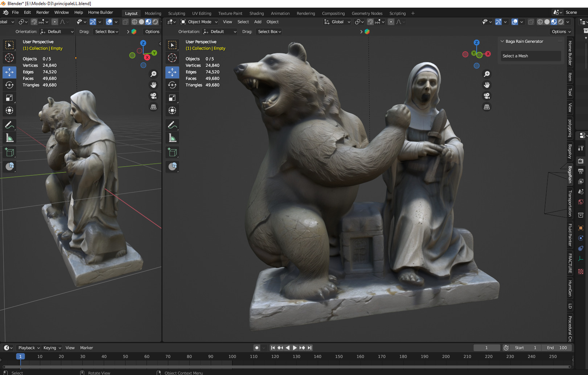Switch perspective/orthographic grid icon in right viewport

tap(487, 107)
